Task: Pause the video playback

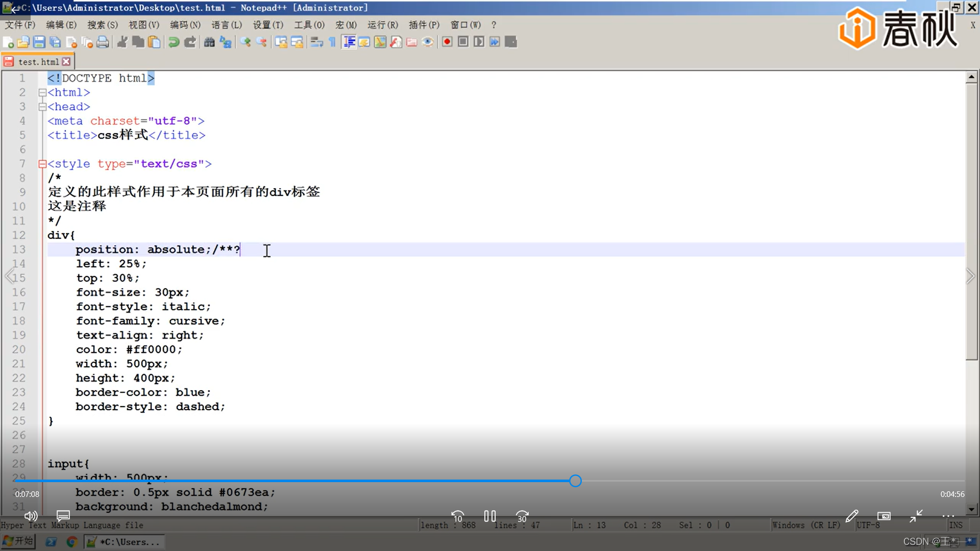Action: [x=489, y=516]
